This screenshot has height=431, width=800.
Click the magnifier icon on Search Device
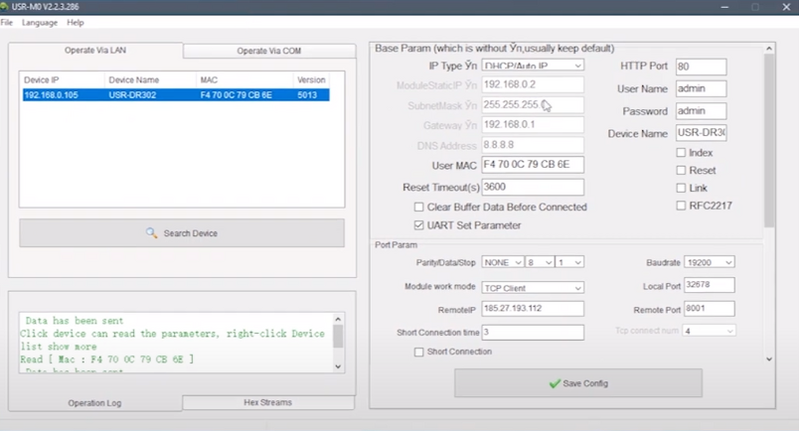152,233
